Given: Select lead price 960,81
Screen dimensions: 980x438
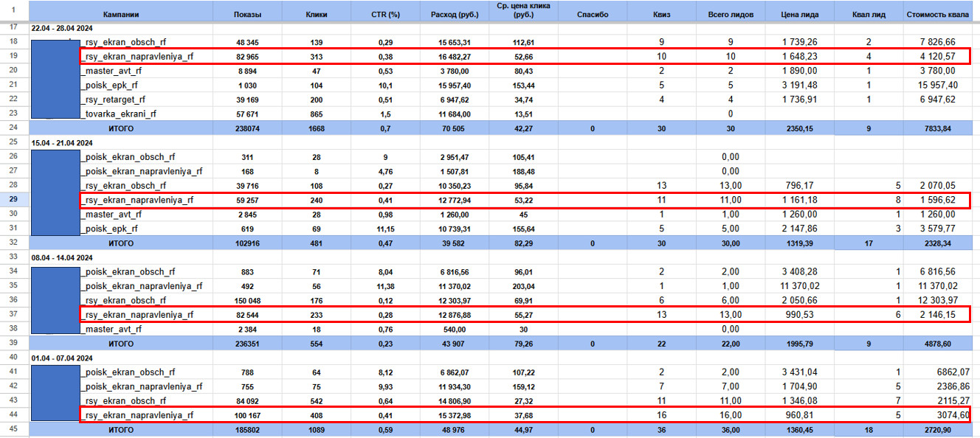Looking at the screenshot, I should click(800, 415).
